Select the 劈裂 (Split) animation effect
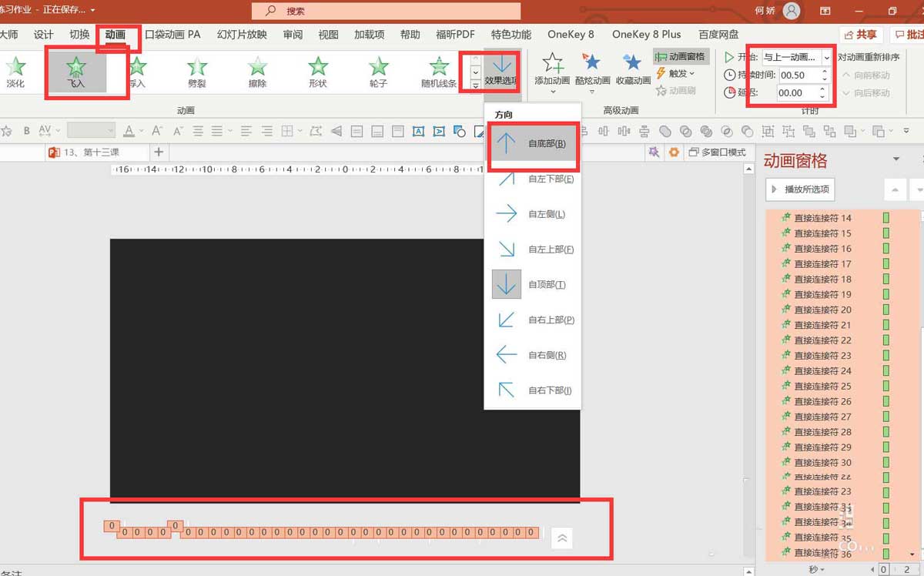The image size is (924, 576). (x=197, y=72)
